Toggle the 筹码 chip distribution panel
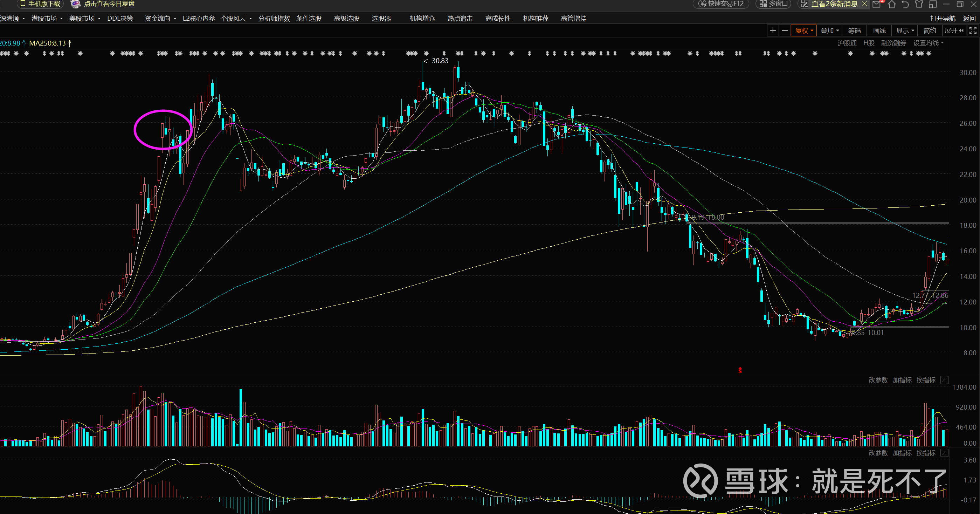The width and height of the screenshot is (980, 514). [854, 31]
